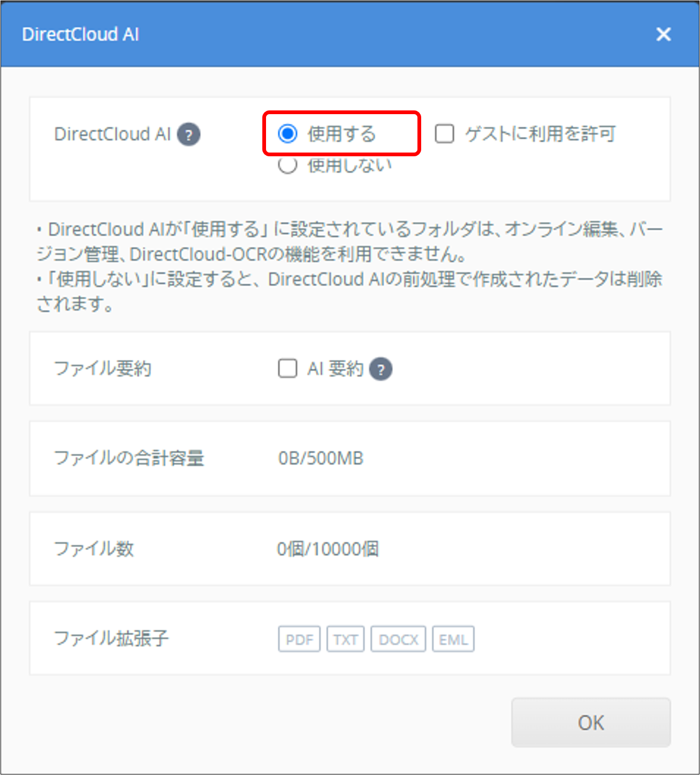Click the DirectCloud AI title text
Image resolution: width=700 pixels, height=775 pixels.
pos(80,34)
